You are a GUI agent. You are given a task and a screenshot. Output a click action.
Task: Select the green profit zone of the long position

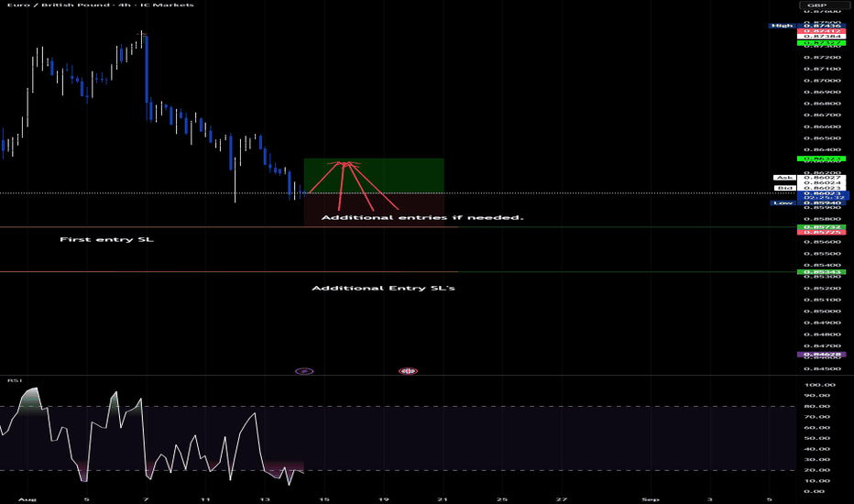[x=374, y=175]
